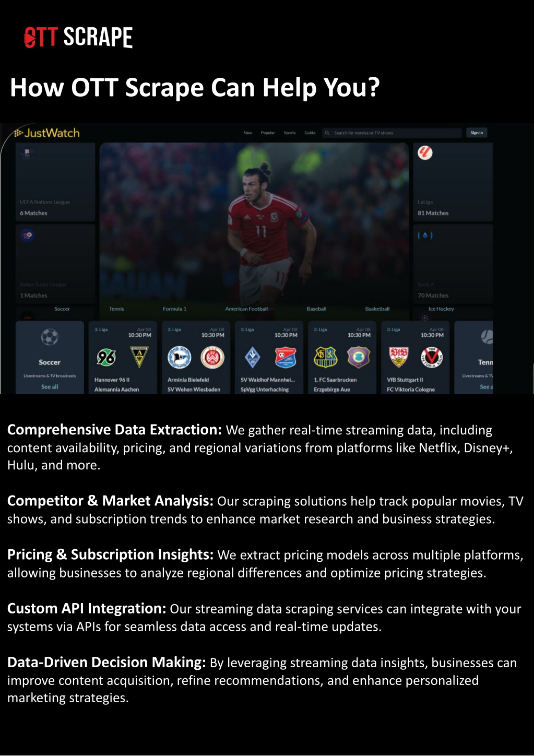Viewport: 534px width, 756px height.
Task: Click the OTT Scrape logo
Action: point(78,38)
